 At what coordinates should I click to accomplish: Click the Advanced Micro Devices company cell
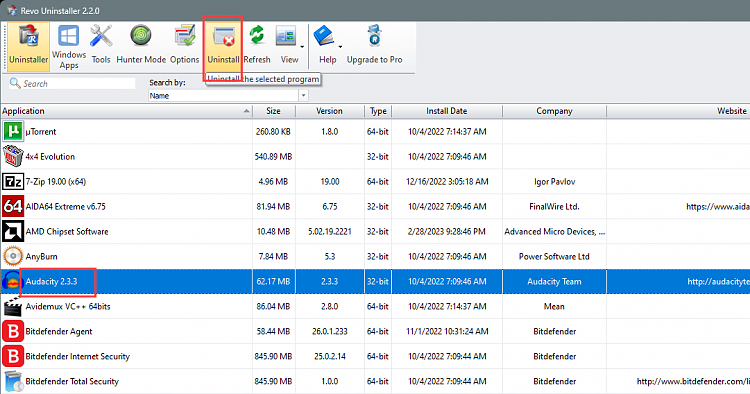[x=554, y=231]
